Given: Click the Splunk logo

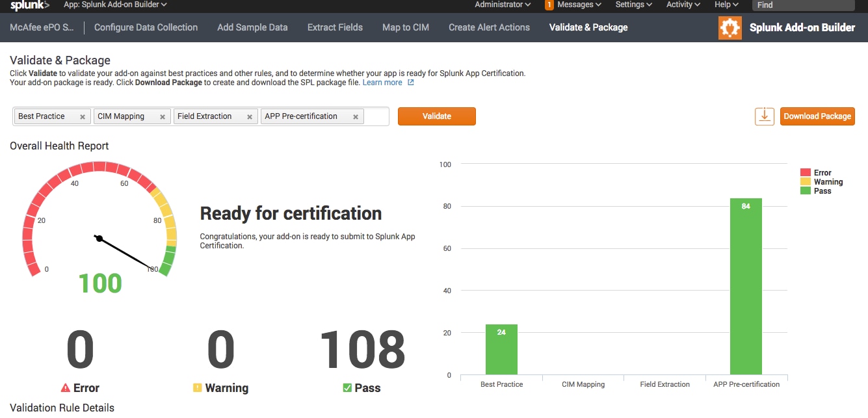Looking at the screenshot, I should (x=30, y=5).
